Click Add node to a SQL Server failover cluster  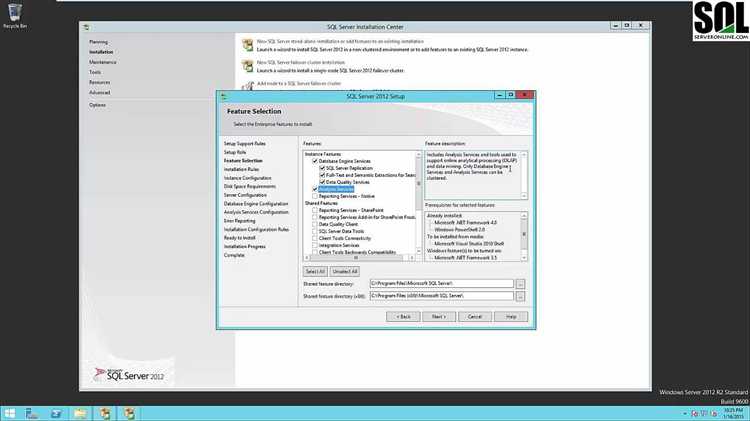[x=299, y=84]
